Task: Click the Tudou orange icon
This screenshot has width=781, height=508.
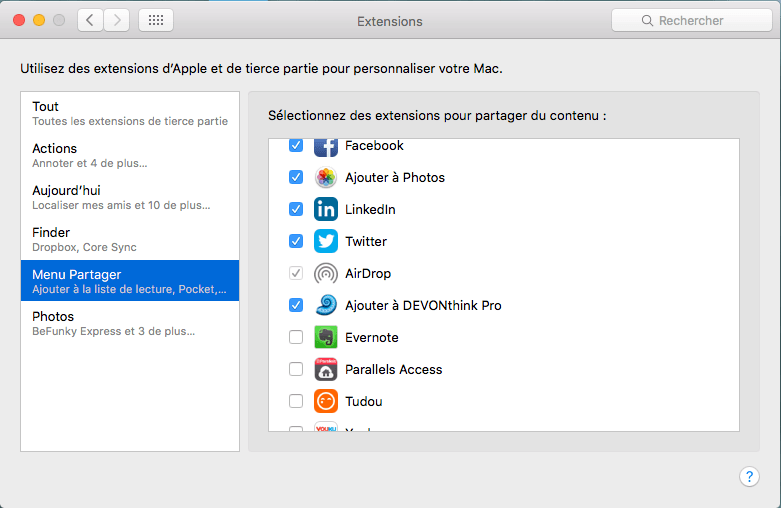Action: click(x=326, y=401)
